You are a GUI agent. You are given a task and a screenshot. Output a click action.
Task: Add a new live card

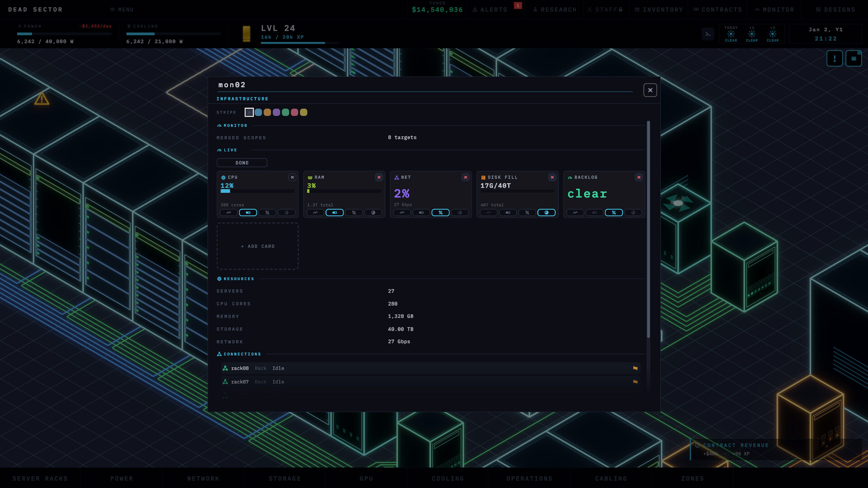(258, 246)
